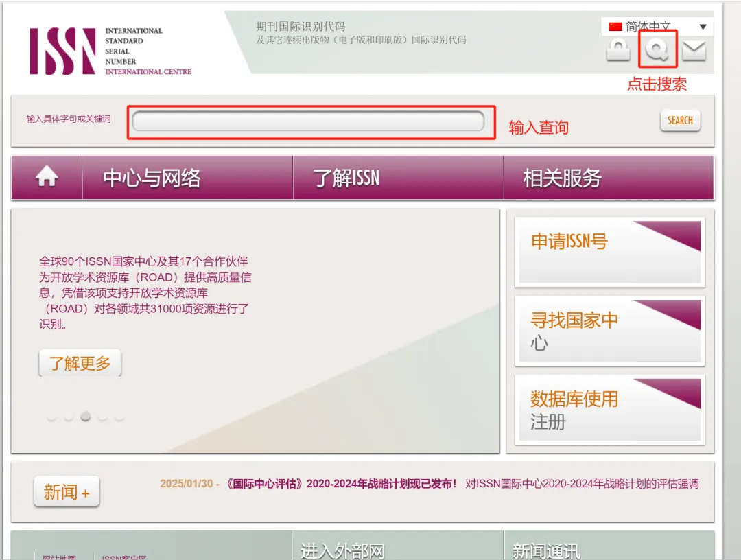741x560 pixels.
Task: Open the 了解ISSN menu
Action: tap(346, 178)
